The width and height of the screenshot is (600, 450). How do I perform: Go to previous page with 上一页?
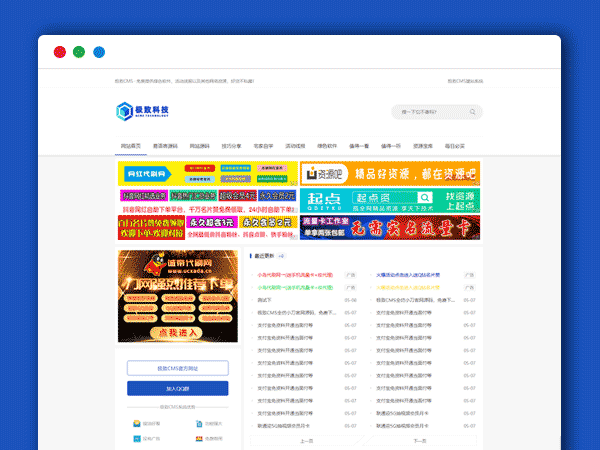click(307, 440)
